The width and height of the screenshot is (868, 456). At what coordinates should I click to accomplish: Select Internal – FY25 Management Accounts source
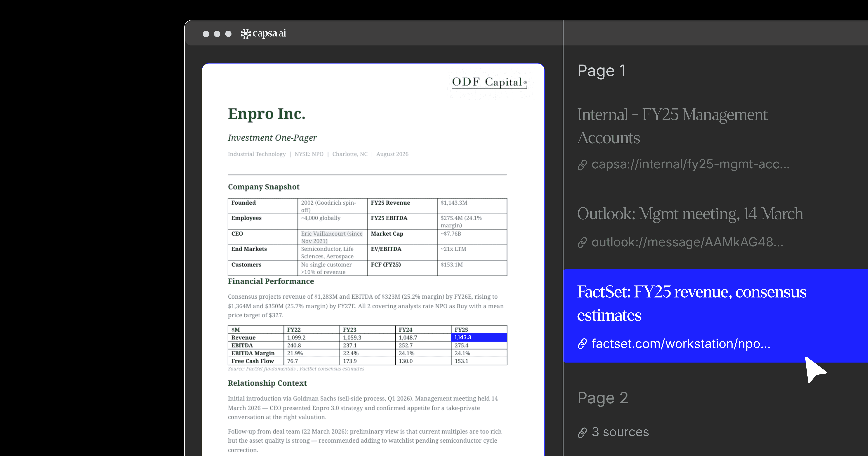[672, 126]
